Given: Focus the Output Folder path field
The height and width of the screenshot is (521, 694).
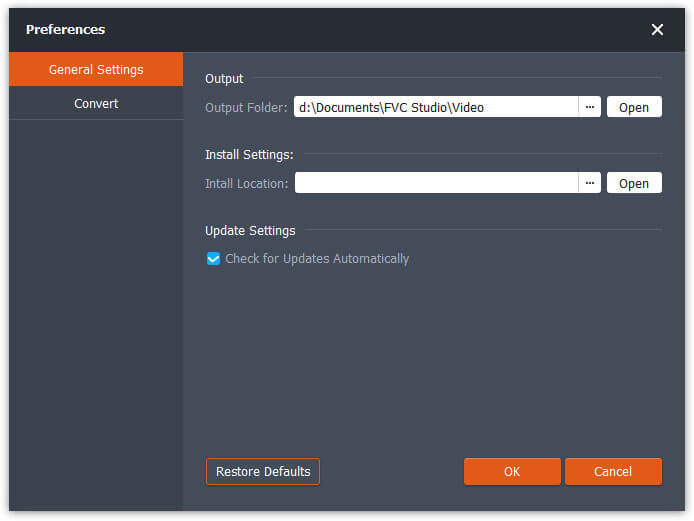Looking at the screenshot, I should (x=435, y=107).
